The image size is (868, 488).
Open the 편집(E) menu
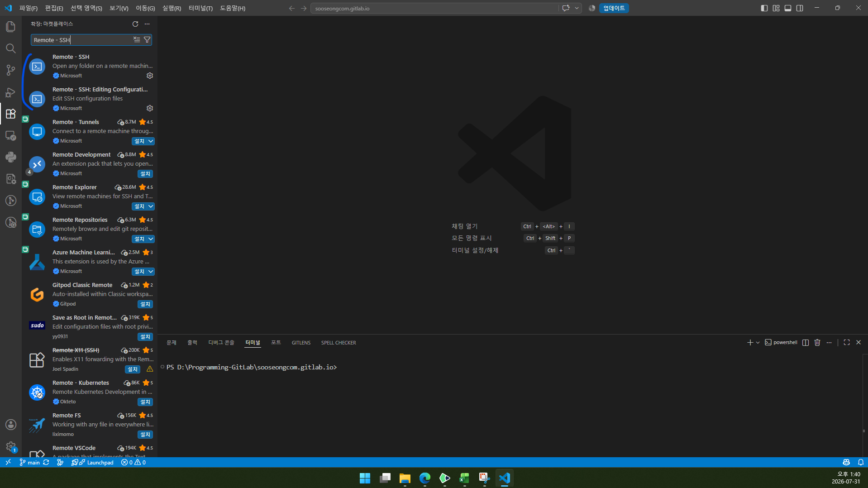tap(54, 8)
